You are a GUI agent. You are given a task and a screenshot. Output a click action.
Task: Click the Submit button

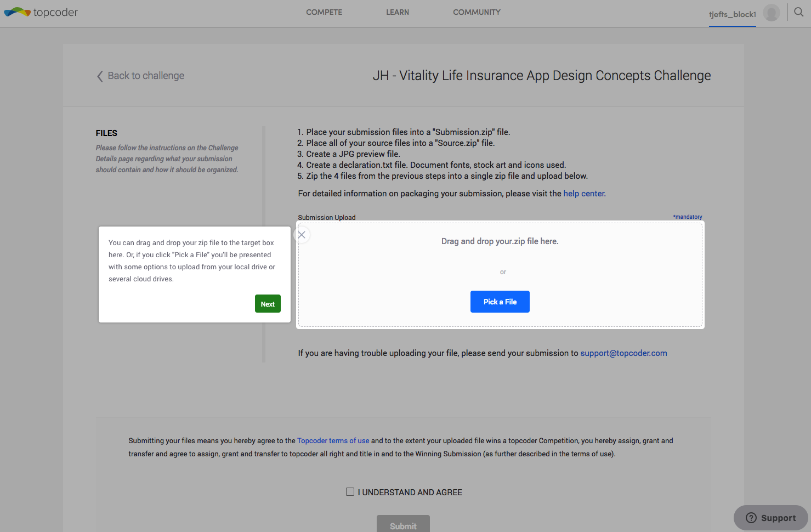403,525
